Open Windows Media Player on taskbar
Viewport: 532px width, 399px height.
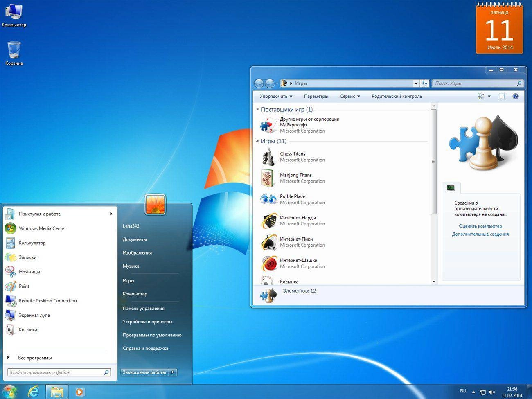79,392
